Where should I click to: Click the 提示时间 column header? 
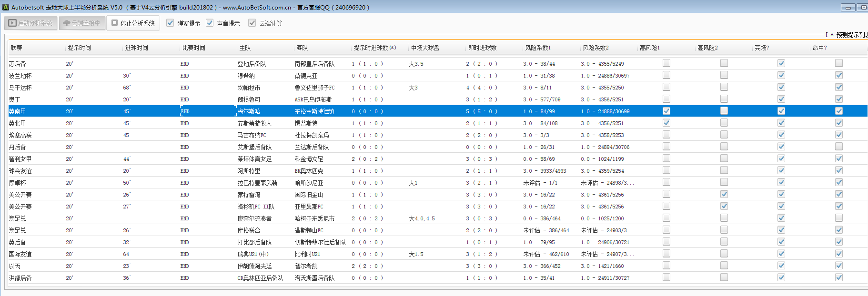[x=79, y=48]
